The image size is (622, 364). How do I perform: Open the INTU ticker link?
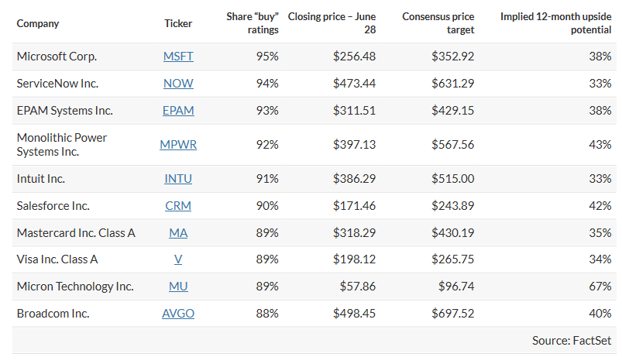pos(178,179)
